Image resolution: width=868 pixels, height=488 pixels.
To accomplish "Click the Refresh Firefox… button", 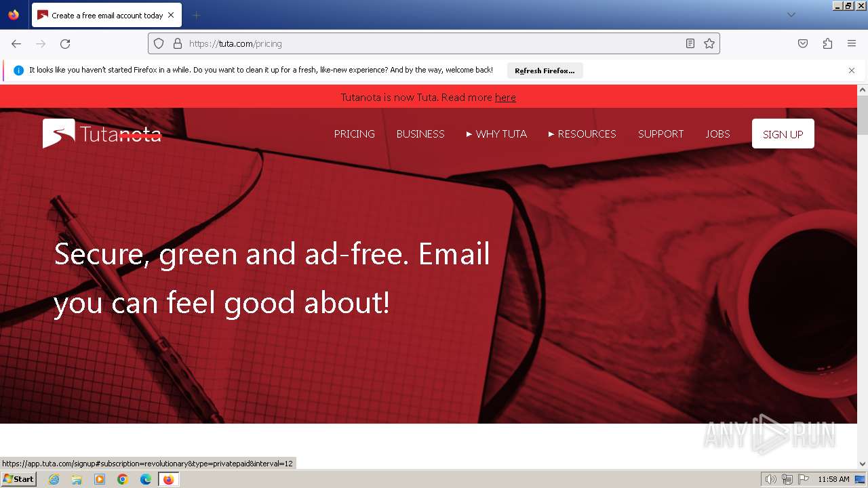I will 545,70.
